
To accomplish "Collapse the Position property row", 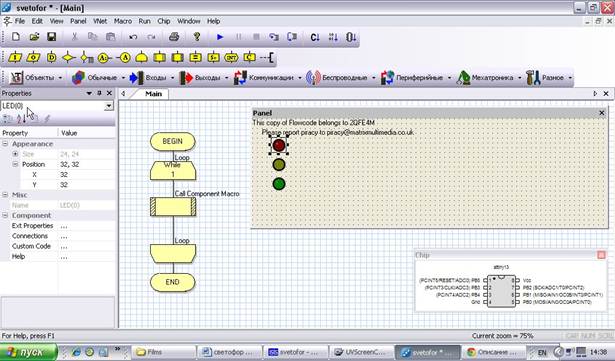I will (15, 164).
